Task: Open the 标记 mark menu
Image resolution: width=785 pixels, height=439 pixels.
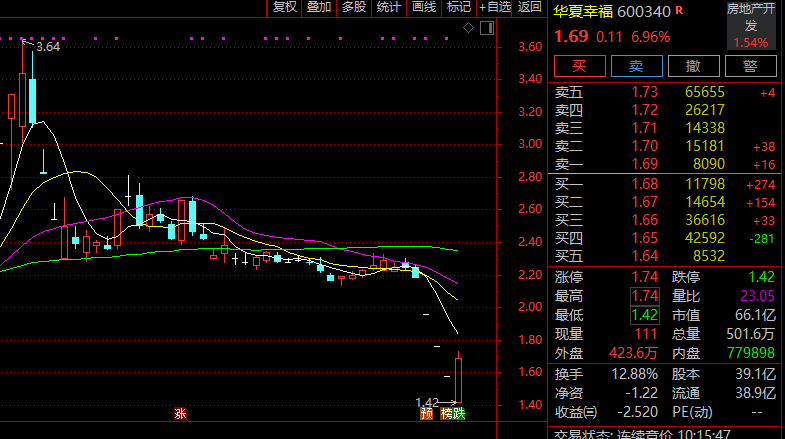Action: click(x=459, y=8)
